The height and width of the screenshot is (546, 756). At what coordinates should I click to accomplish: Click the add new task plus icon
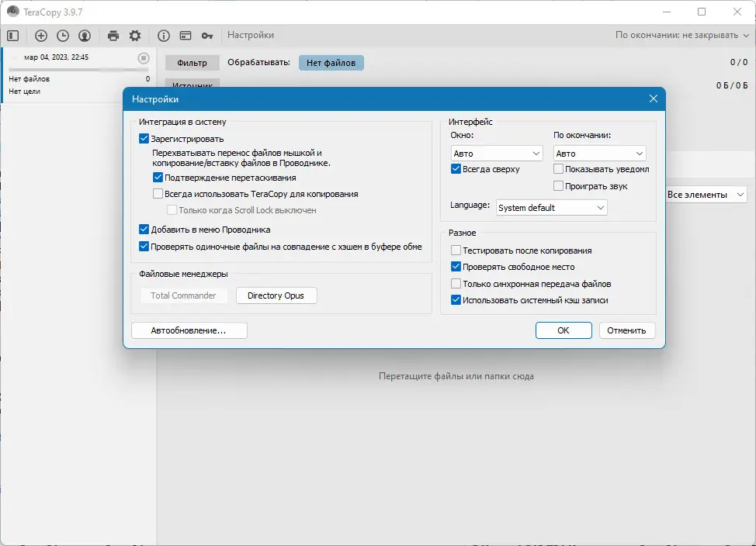coord(41,35)
